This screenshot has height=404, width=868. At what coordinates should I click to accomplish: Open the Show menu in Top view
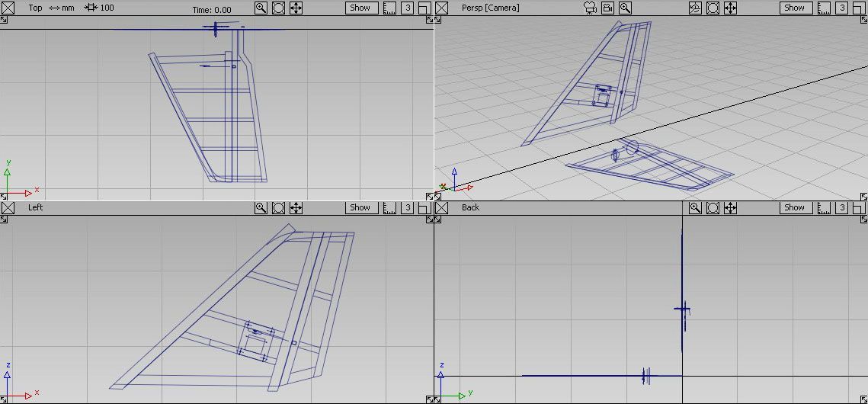tap(360, 8)
